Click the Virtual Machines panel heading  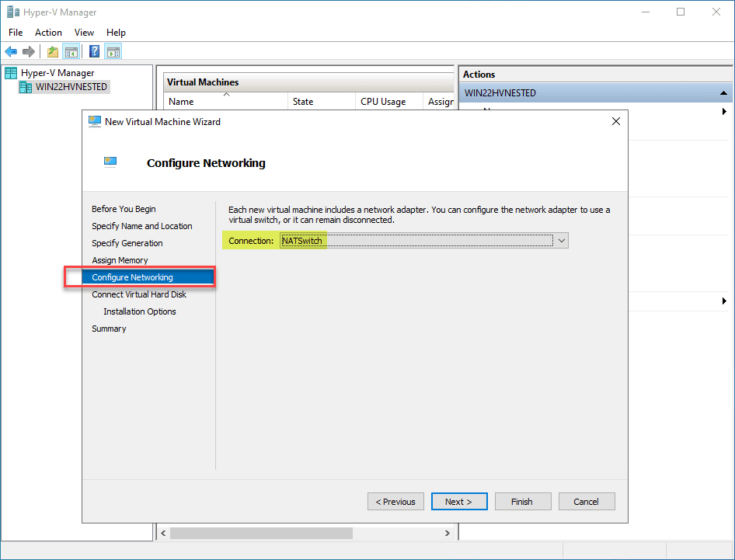click(x=203, y=82)
